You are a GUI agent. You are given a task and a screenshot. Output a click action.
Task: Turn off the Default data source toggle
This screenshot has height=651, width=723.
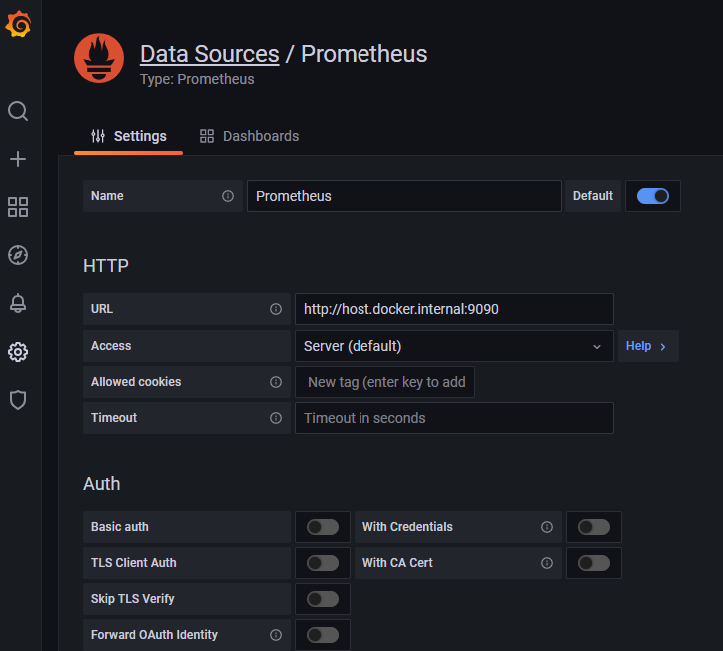click(653, 196)
